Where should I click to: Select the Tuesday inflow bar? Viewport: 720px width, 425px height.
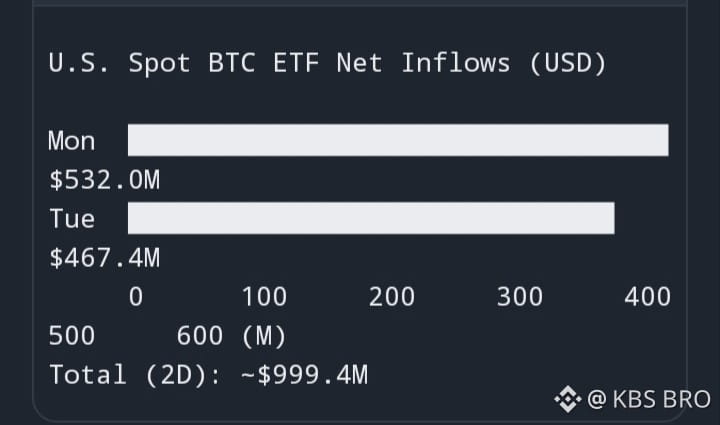click(371, 218)
